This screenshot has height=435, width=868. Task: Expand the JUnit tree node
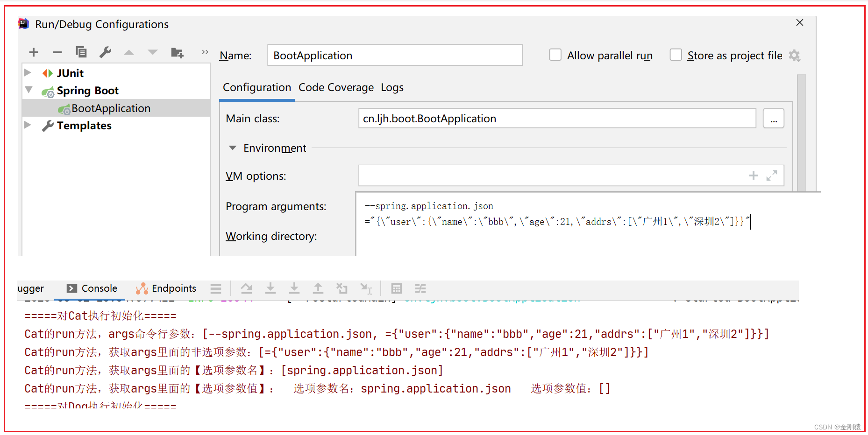coord(28,73)
